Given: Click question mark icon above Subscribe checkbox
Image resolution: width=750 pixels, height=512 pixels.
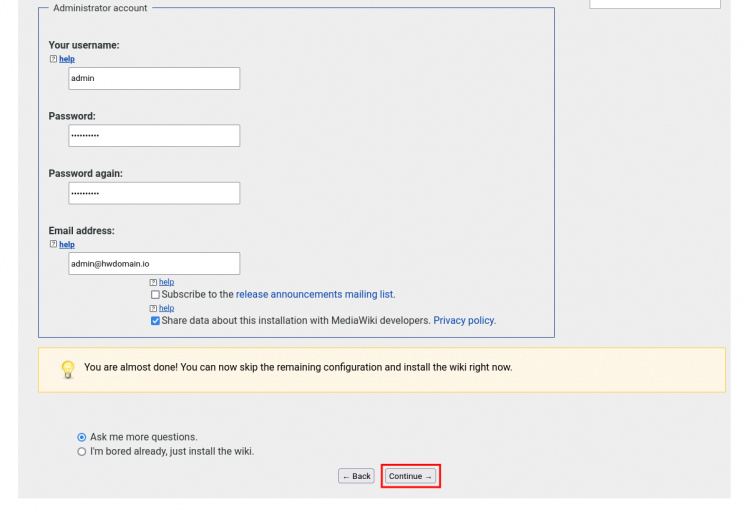Looking at the screenshot, I should (x=154, y=282).
